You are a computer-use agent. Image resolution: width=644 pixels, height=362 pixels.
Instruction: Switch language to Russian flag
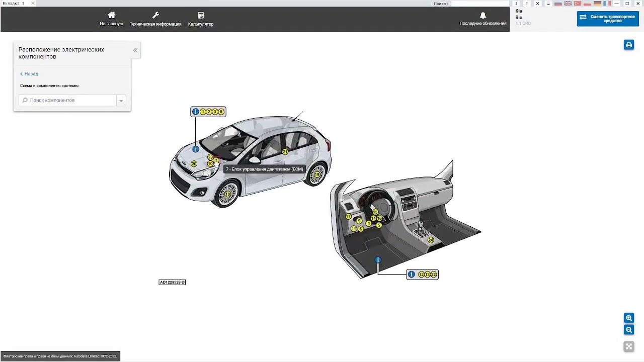click(x=558, y=4)
